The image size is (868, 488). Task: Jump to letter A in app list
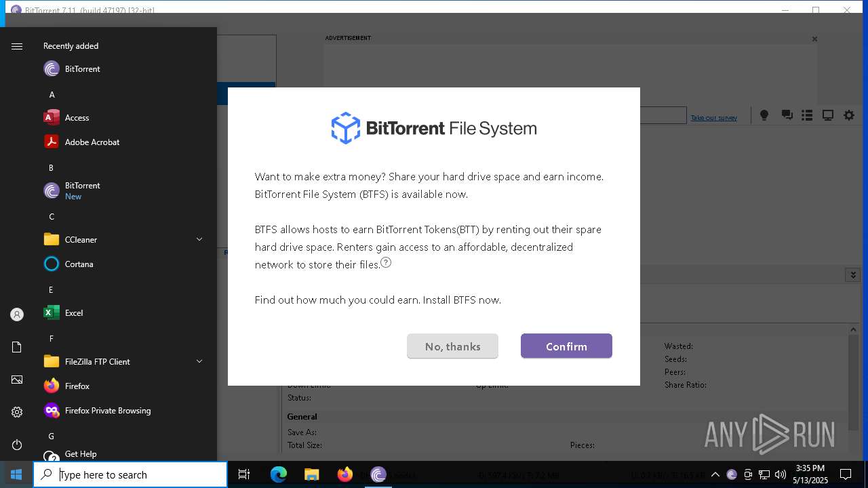(52, 94)
